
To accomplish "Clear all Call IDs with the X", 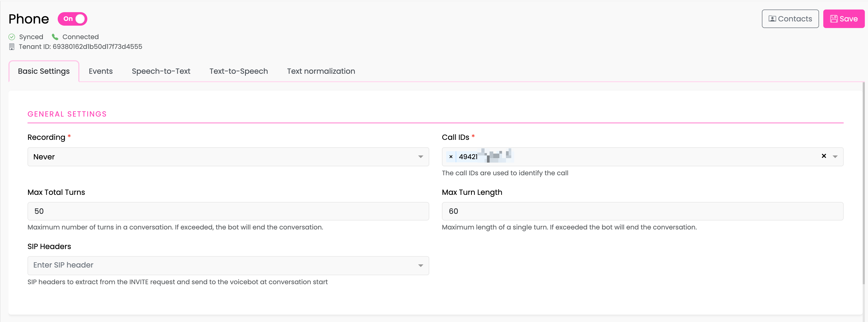I will pyautogui.click(x=824, y=156).
